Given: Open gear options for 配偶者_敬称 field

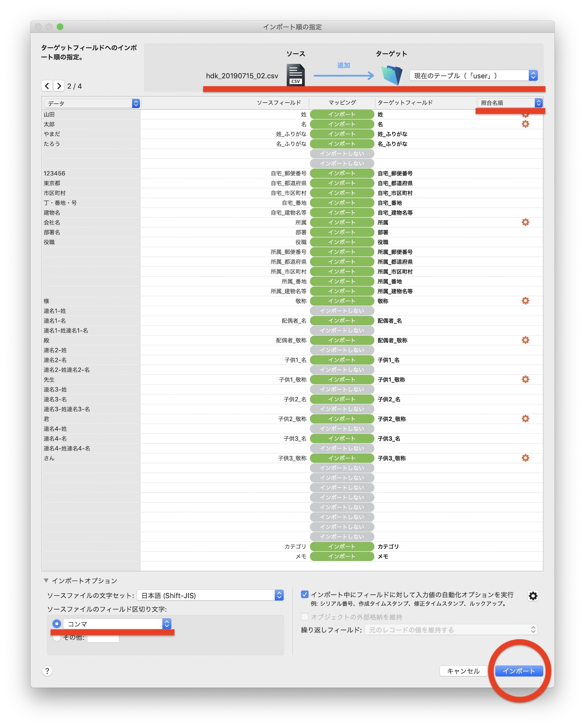Looking at the screenshot, I should (x=525, y=340).
